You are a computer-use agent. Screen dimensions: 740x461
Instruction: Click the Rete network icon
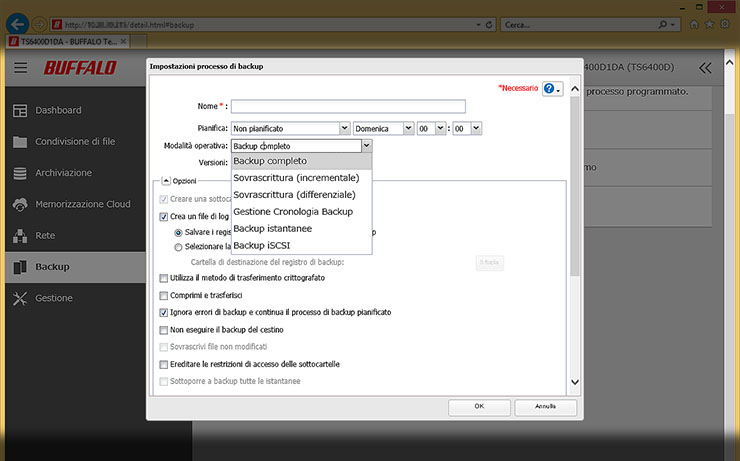point(20,236)
